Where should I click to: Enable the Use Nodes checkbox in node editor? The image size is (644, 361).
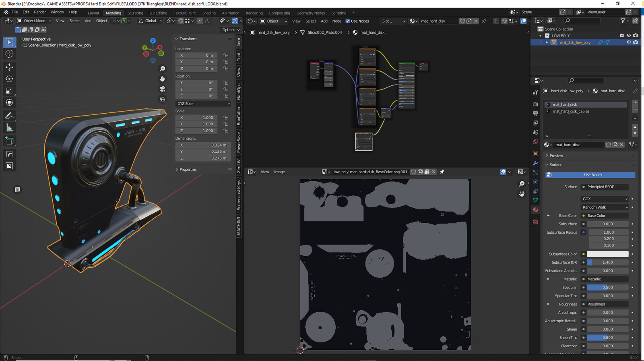(x=348, y=21)
